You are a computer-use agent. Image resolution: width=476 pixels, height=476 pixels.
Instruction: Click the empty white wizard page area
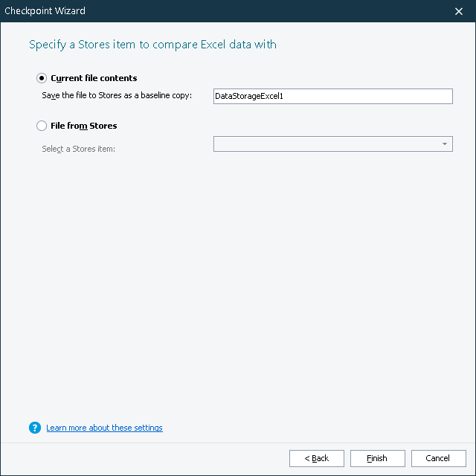click(x=238, y=283)
